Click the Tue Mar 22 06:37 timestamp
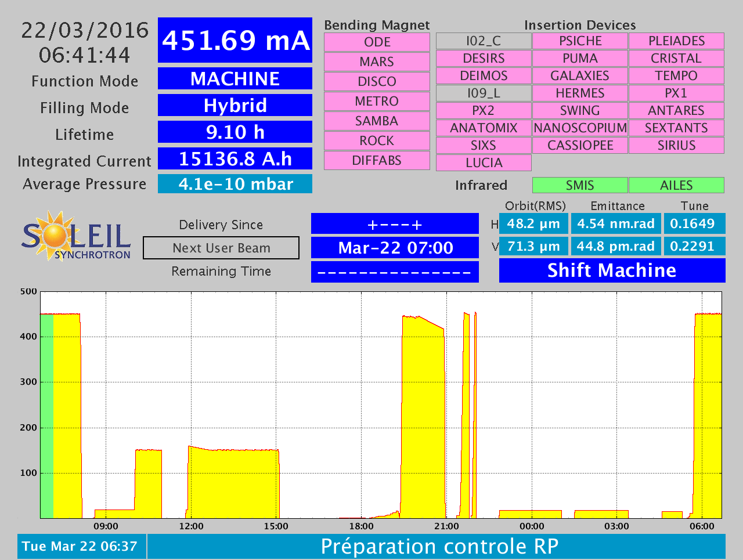743x560 pixels. pyautogui.click(x=81, y=547)
